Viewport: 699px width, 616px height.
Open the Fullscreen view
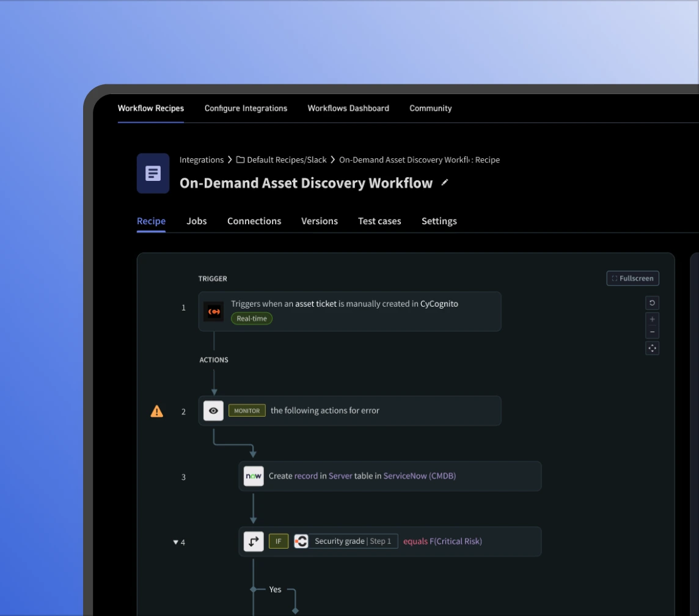click(x=632, y=279)
